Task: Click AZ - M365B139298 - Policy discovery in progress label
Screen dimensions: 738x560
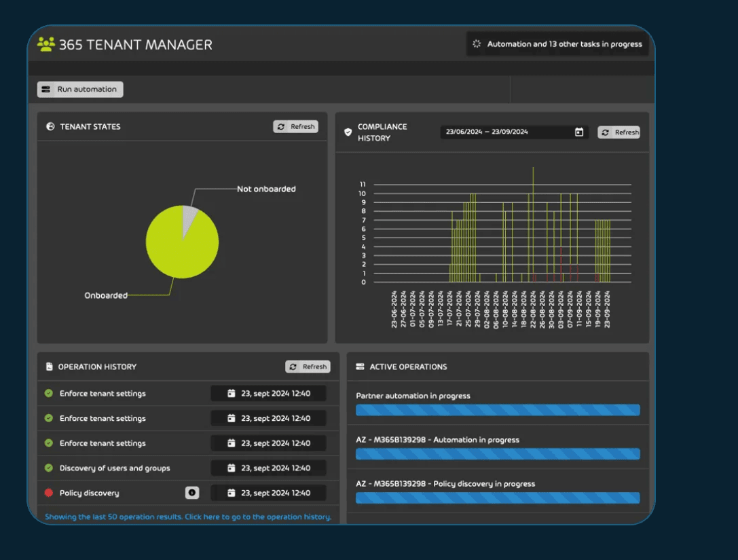Action: [x=445, y=484]
